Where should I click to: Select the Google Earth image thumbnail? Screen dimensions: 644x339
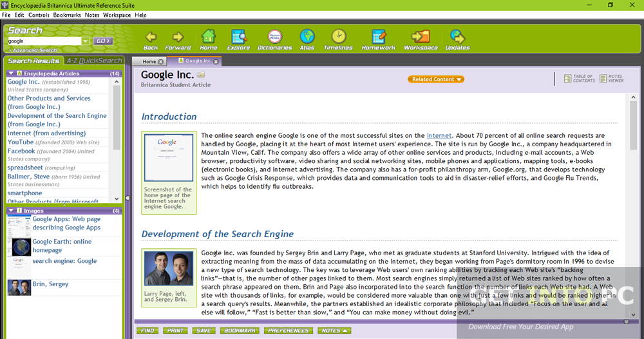(x=19, y=246)
